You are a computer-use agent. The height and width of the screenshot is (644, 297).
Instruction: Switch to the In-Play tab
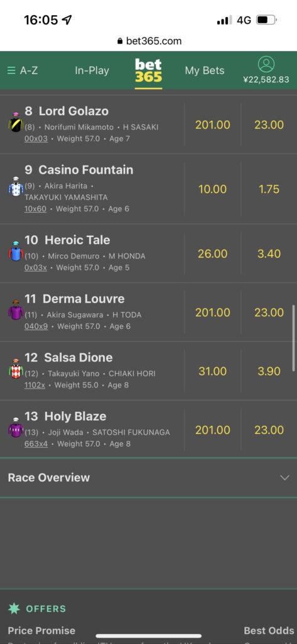point(92,70)
